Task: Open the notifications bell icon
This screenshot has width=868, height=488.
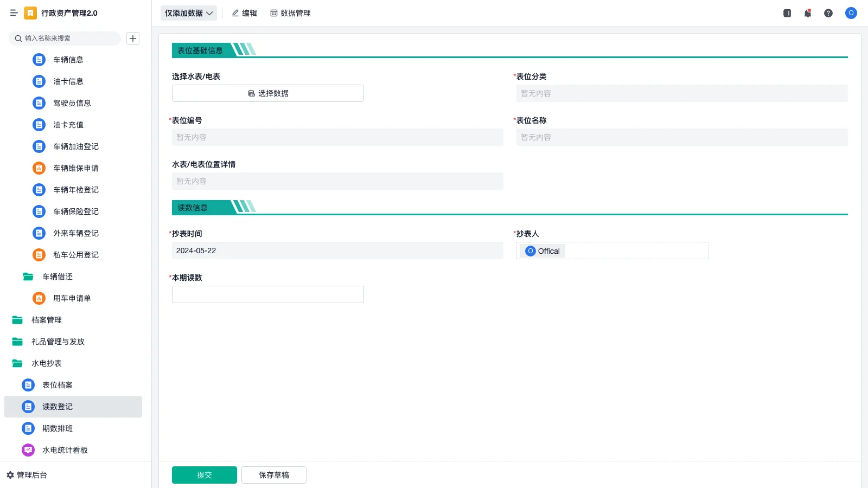Action: 808,13
